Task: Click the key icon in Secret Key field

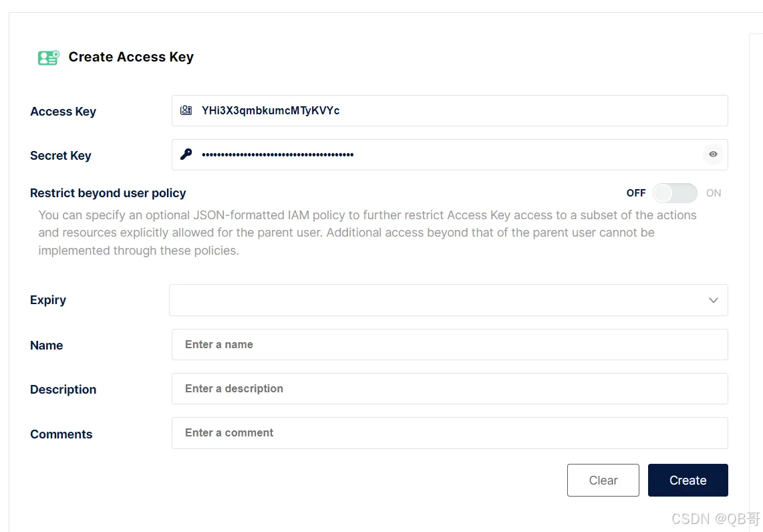Action: click(x=186, y=154)
